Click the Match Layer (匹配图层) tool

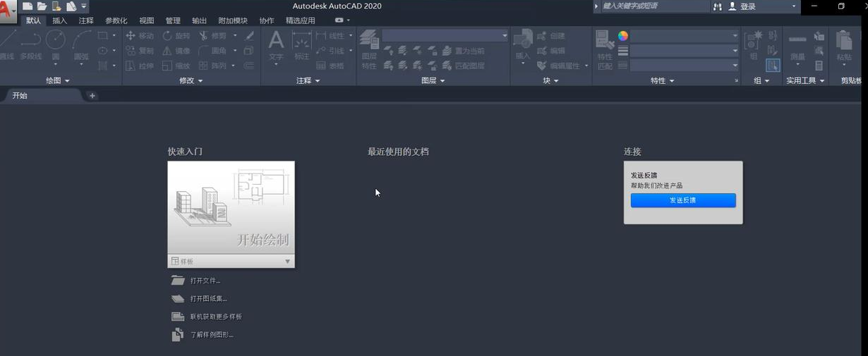[463, 66]
